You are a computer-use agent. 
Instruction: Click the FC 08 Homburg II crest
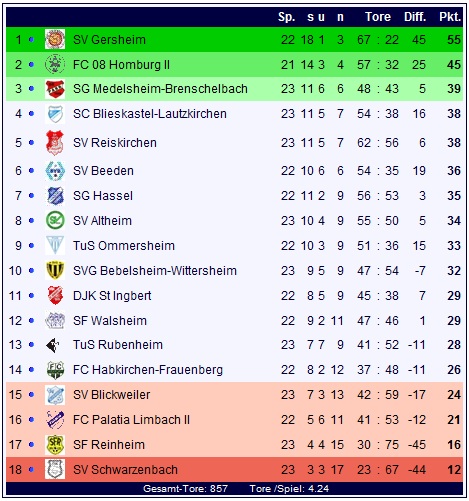[55, 64]
